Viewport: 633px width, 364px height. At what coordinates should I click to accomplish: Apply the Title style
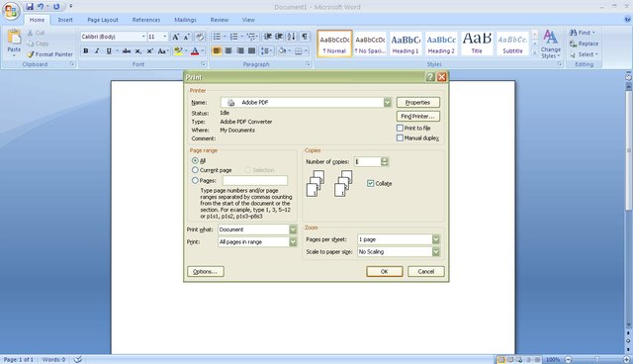pos(477,44)
